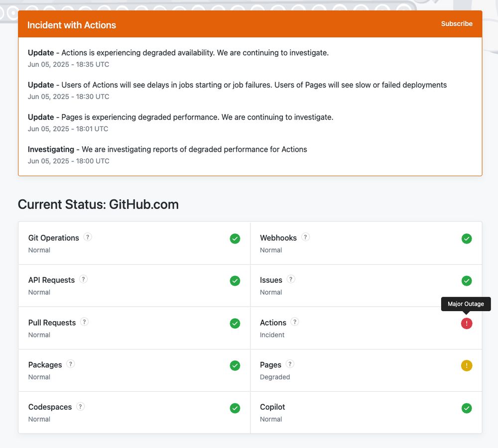Image resolution: width=498 pixels, height=448 pixels.
Task: Click 'Normal' status under Pull Requests
Action: [x=39, y=335]
